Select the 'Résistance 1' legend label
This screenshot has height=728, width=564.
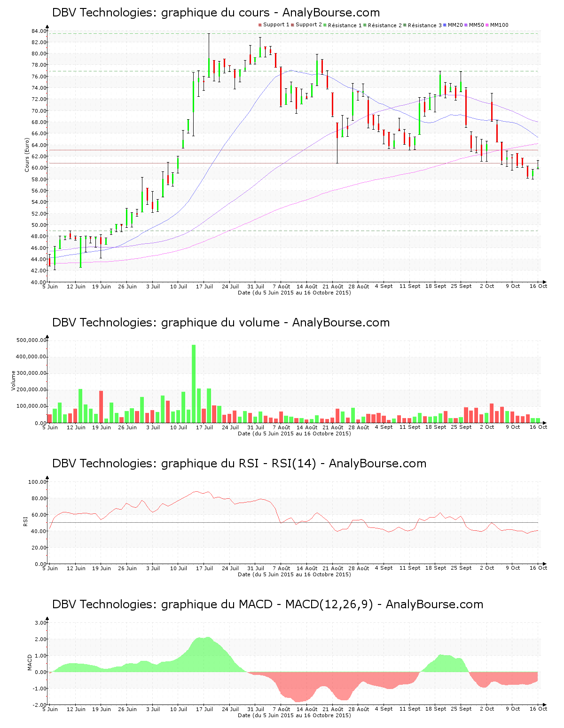[x=345, y=25]
